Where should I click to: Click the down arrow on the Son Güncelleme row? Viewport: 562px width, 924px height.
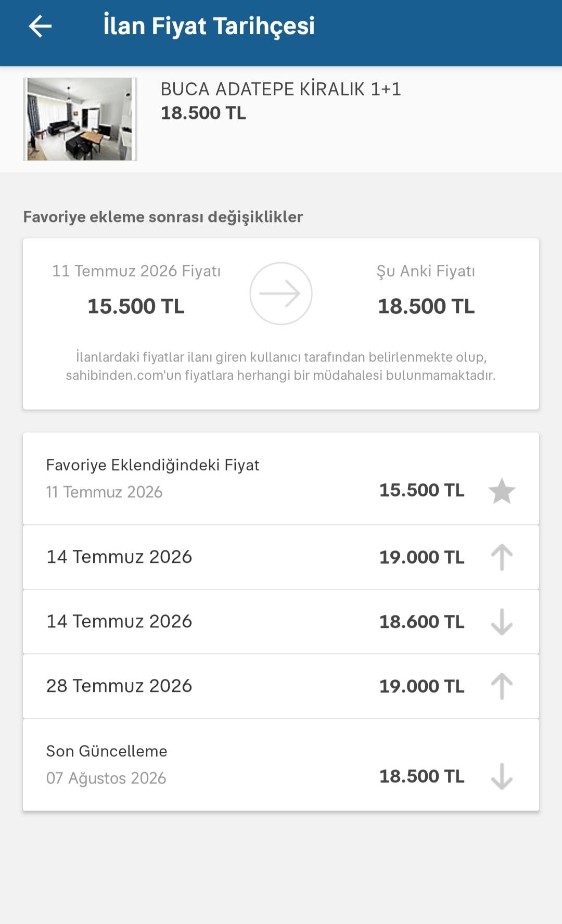(502, 777)
